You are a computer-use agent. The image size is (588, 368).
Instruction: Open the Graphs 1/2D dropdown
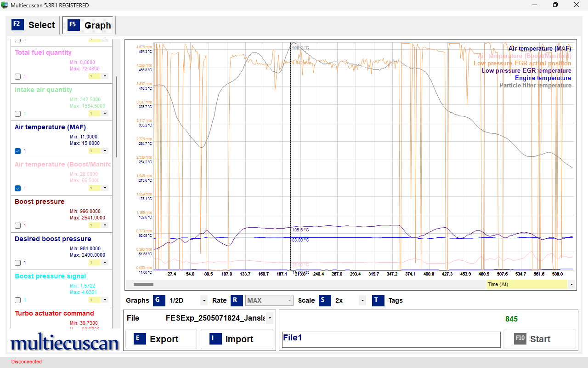click(204, 301)
